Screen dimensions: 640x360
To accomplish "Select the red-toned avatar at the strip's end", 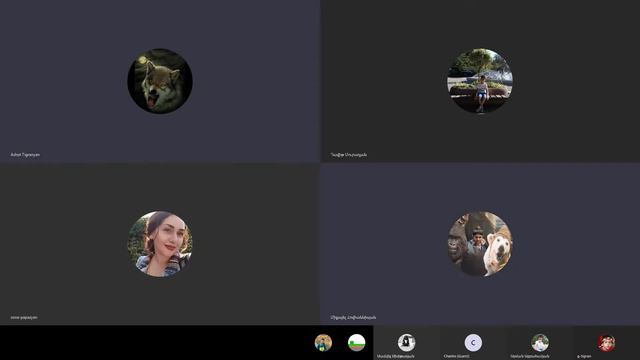I will 607,342.
